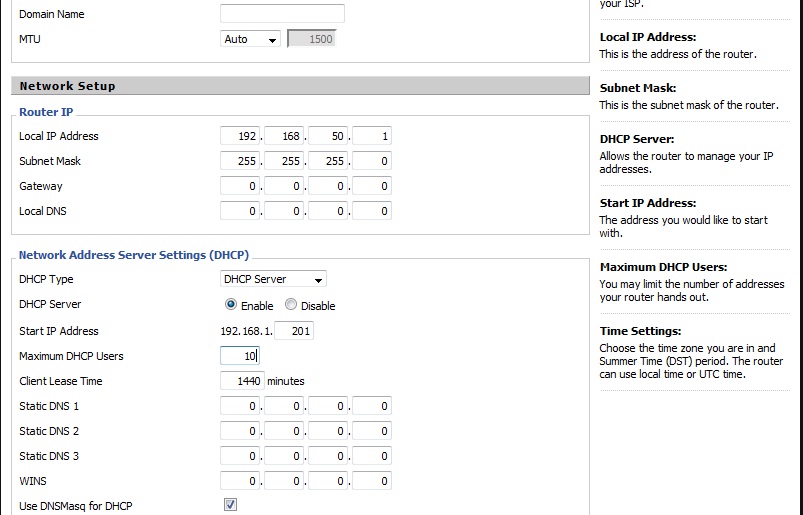Toggle Use DNSMasq for DHCP checkbox
The width and height of the screenshot is (803, 515).
pos(230,505)
